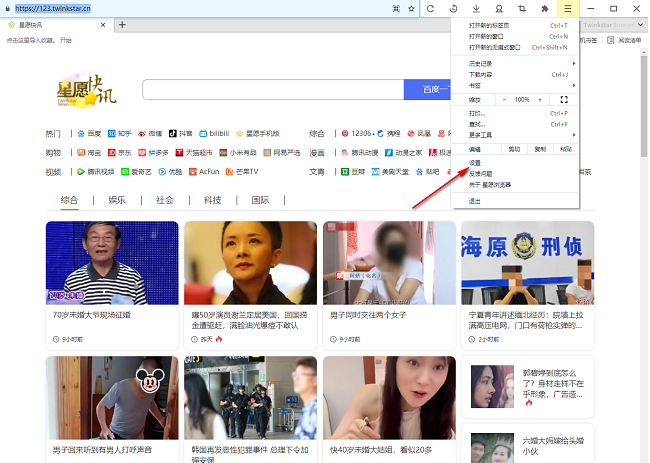
Task: Click the fullscreen icon in the zoom row
Action: click(564, 99)
